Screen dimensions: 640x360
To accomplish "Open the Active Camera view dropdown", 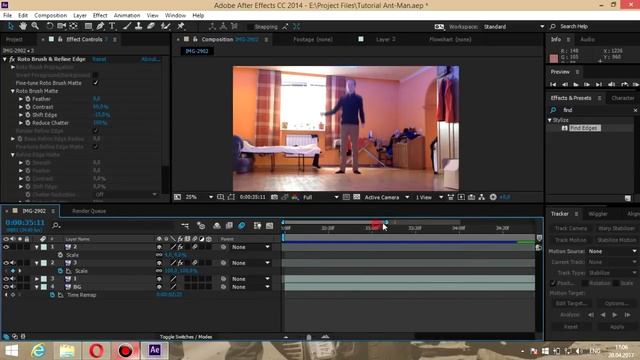I will (387, 197).
